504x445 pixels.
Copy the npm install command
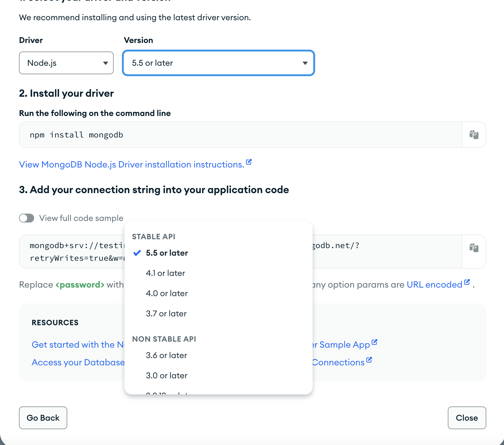474,134
